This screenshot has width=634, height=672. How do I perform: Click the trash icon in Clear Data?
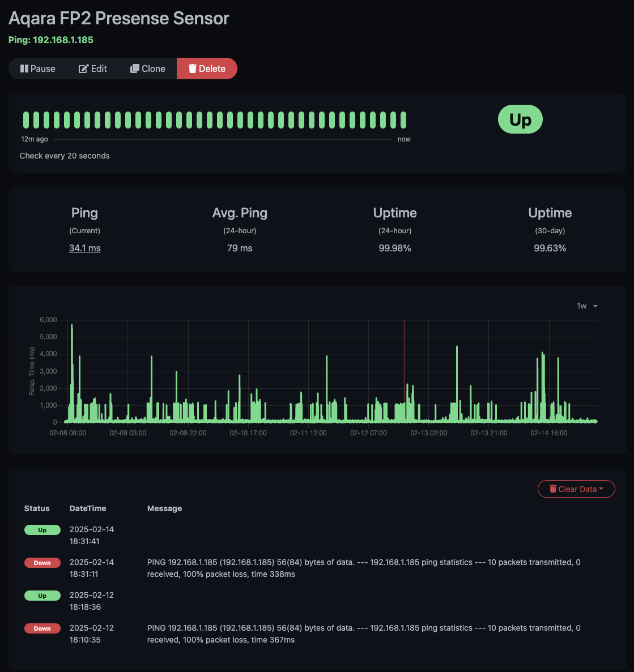click(x=553, y=489)
